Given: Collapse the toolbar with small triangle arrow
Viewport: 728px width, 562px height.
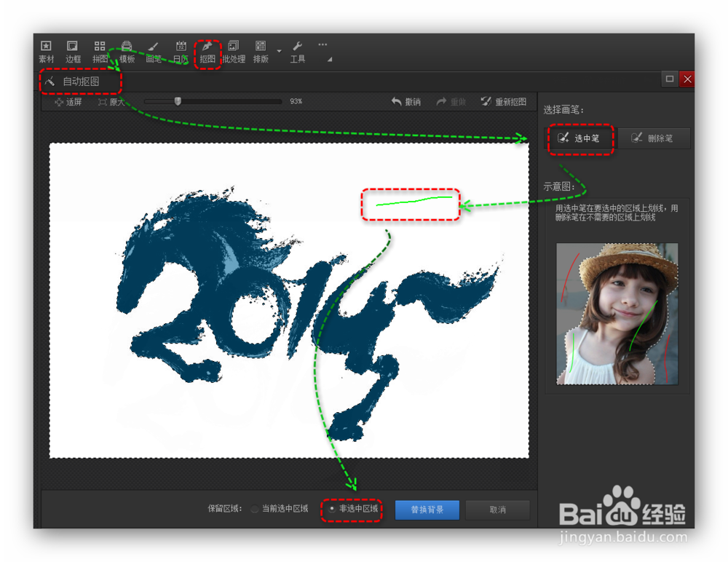Looking at the screenshot, I should [330, 60].
